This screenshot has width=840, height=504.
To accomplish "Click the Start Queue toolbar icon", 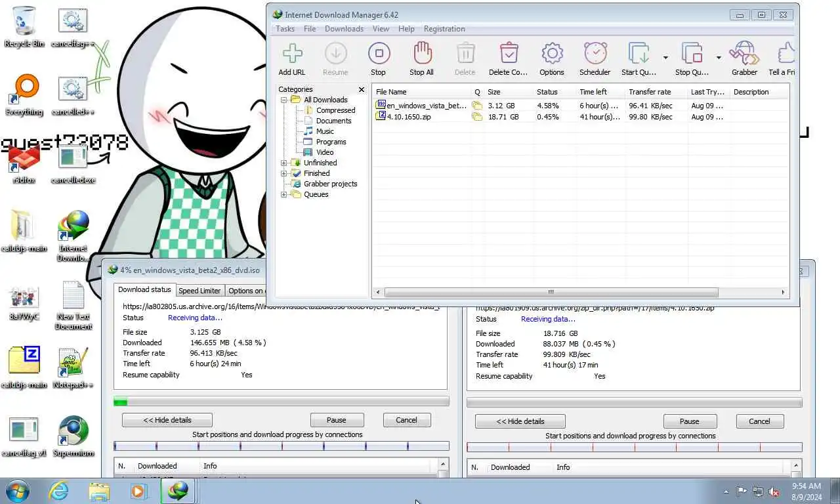I will click(639, 58).
